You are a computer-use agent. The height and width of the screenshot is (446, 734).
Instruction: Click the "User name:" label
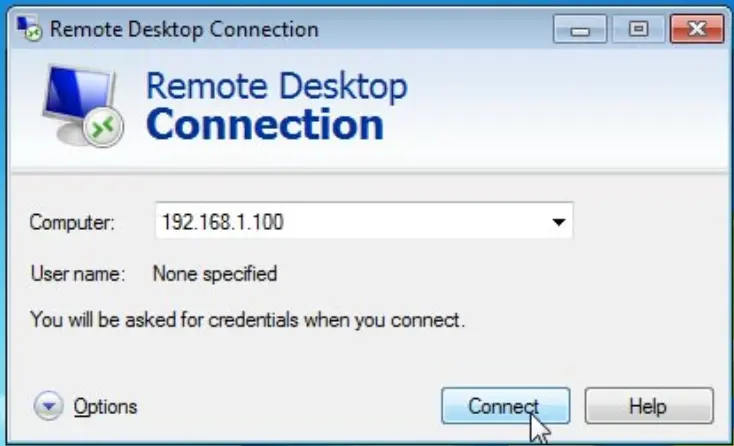(78, 272)
